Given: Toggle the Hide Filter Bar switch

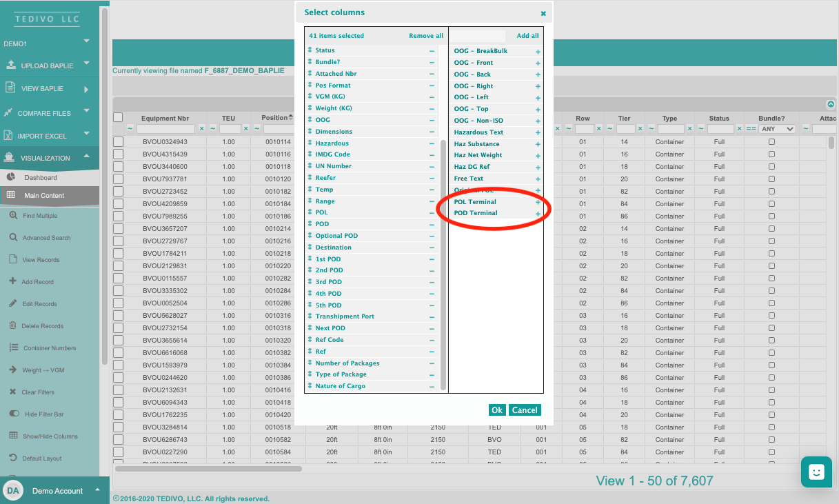Looking at the screenshot, I should point(14,414).
